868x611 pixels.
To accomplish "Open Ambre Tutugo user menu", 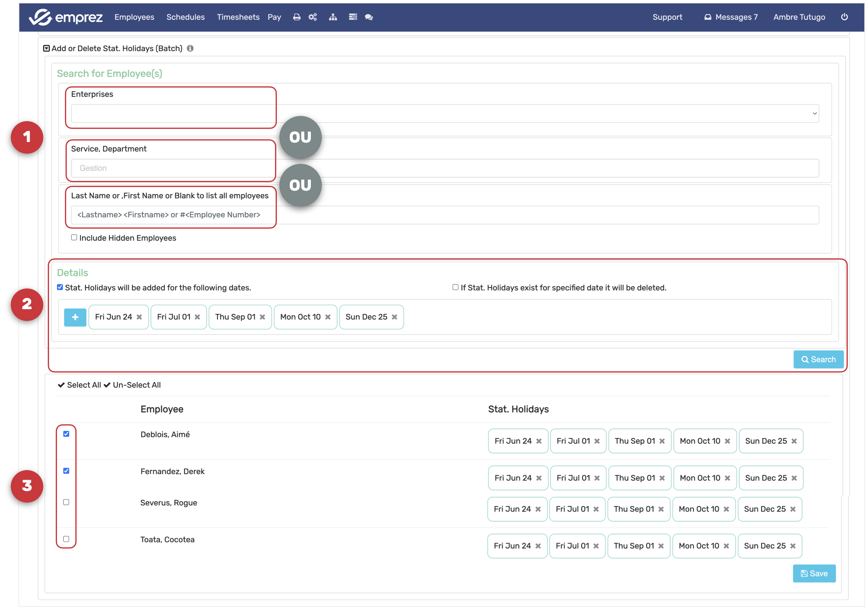I will tap(799, 17).
